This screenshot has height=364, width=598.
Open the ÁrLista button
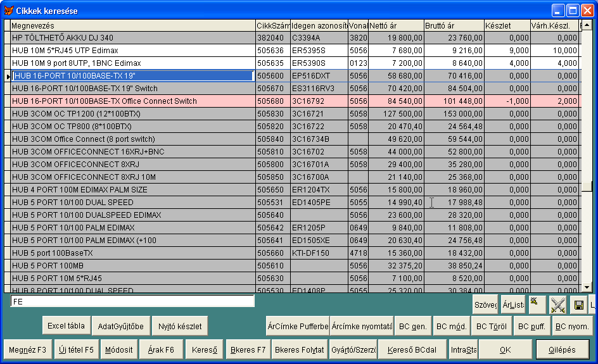point(513,304)
